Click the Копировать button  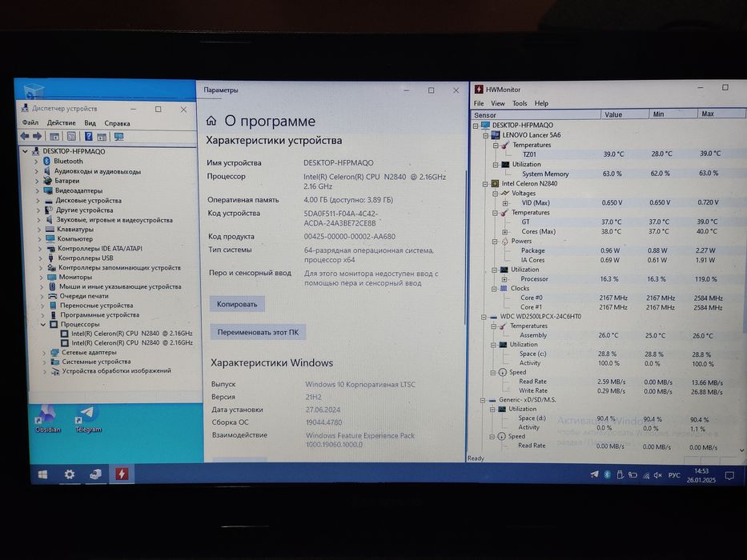click(237, 304)
